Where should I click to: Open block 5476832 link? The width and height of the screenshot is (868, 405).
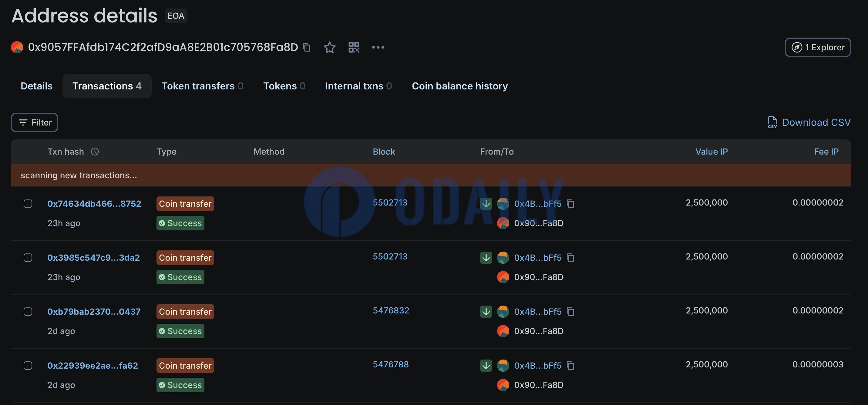[x=391, y=310]
